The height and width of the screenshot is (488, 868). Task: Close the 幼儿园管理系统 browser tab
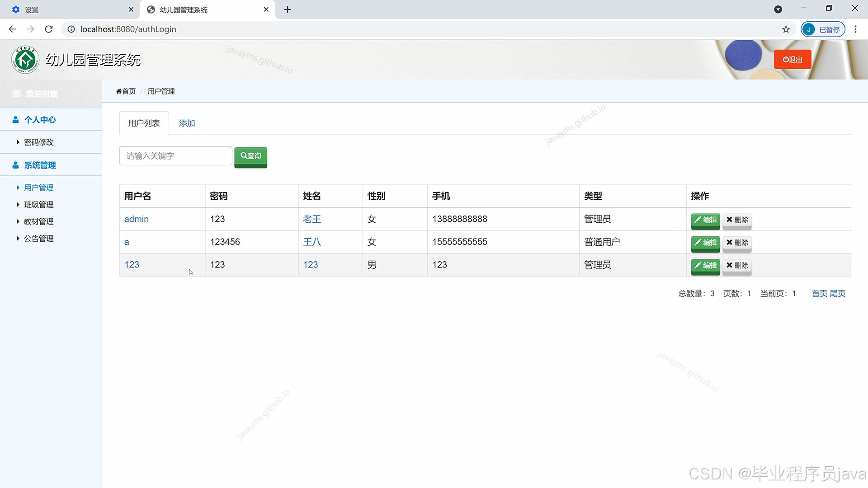[x=266, y=9]
